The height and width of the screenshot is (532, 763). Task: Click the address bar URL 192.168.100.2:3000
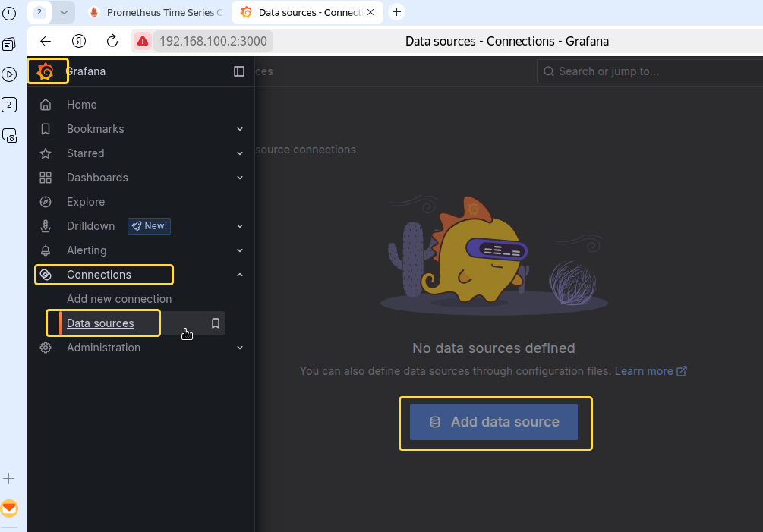tap(213, 41)
